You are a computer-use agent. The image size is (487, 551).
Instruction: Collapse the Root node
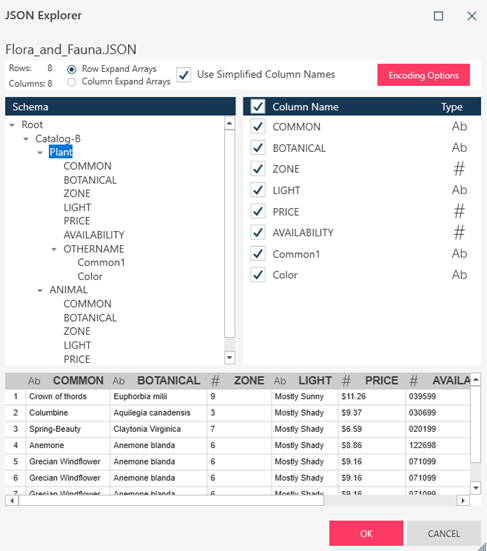click(x=12, y=125)
